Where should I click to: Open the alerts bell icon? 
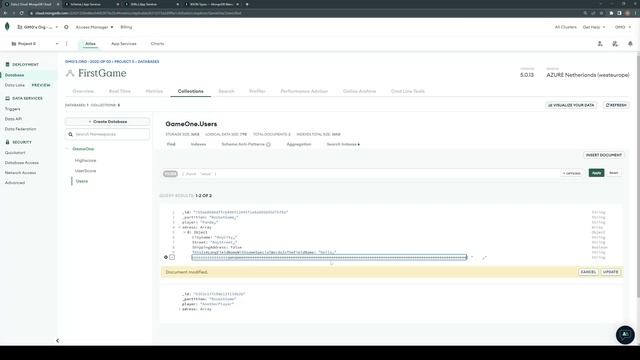pos(630,44)
